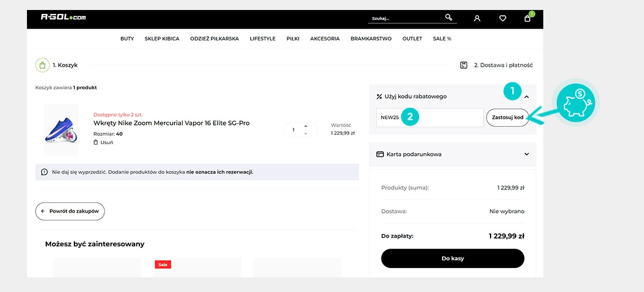
Task: Open the BUTY menu
Action: pyautogui.click(x=127, y=39)
